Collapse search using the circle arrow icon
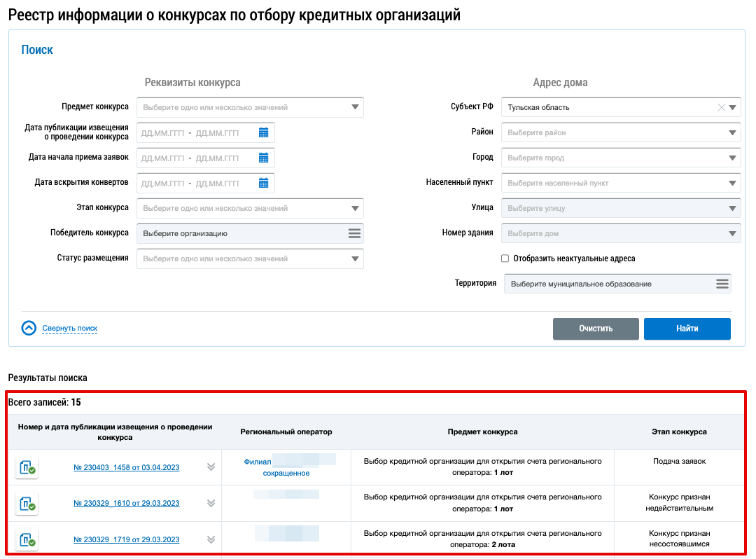756x559 pixels. 29,328
